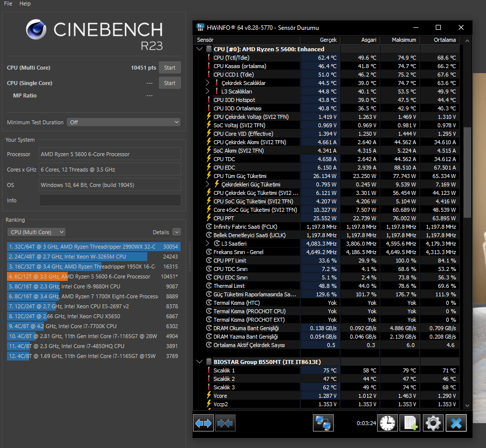
Task: Click the clock reset timer icon
Action: [x=388, y=423]
